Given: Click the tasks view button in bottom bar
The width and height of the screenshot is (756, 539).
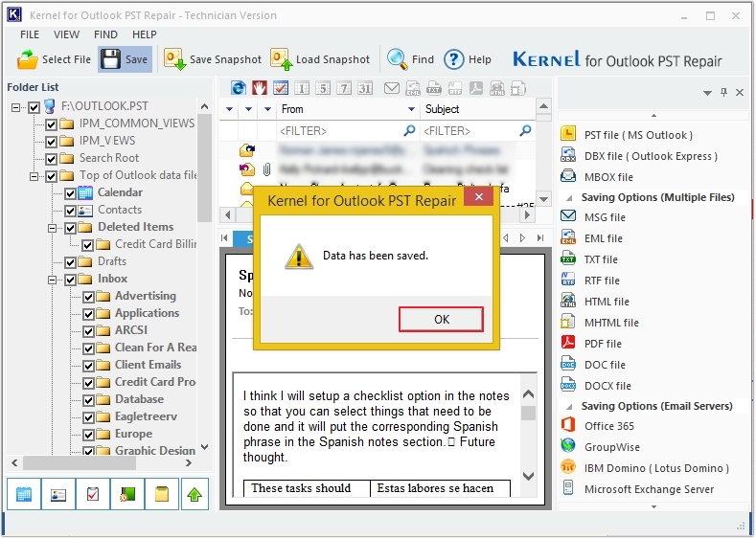Looking at the screenshot, I should coord(93,494).
